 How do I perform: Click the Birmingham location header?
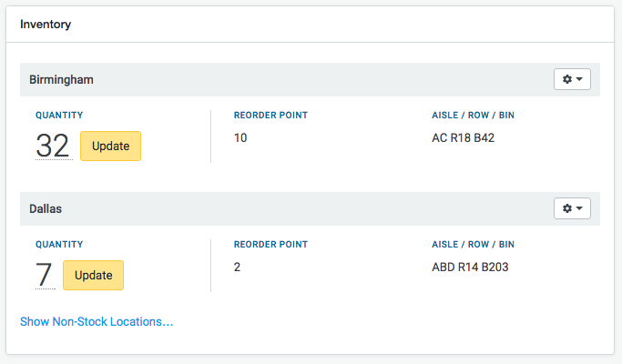click(x=61, y=80)
